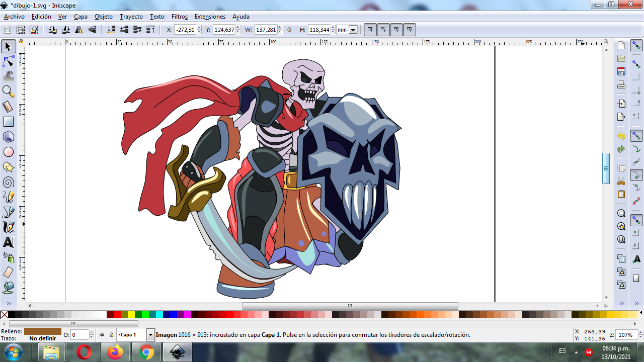The width and height of the screenshot is (644, 362).
Task: Open the Edición menu
Action: click(41, 17)
